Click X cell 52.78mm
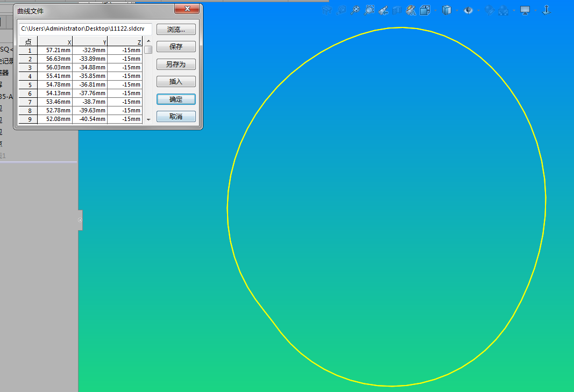 55,110
